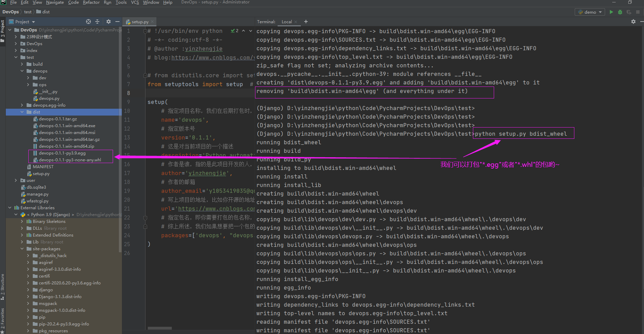The height and width of the screenshot is (334, 644).
Task: Start debugging with the Debug bug icon
Action: coord(620,12)
